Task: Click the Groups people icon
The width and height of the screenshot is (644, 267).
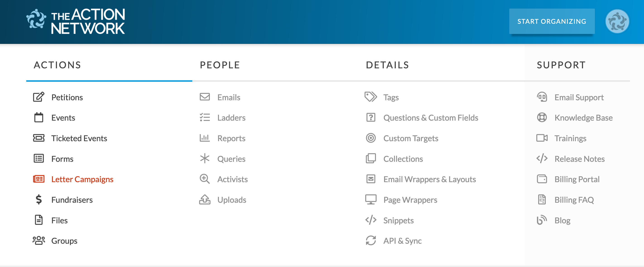Action: pyautogui.click(x=38, y=241)
